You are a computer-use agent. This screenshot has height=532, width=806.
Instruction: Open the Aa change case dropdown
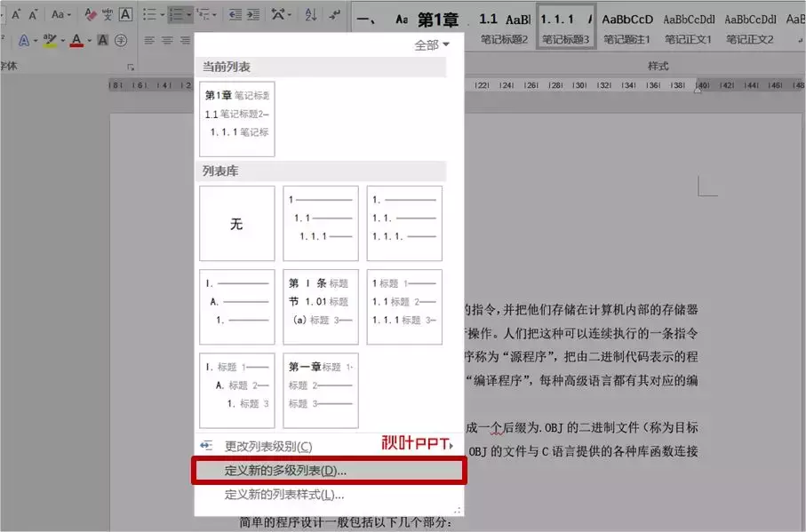point(60,14)
